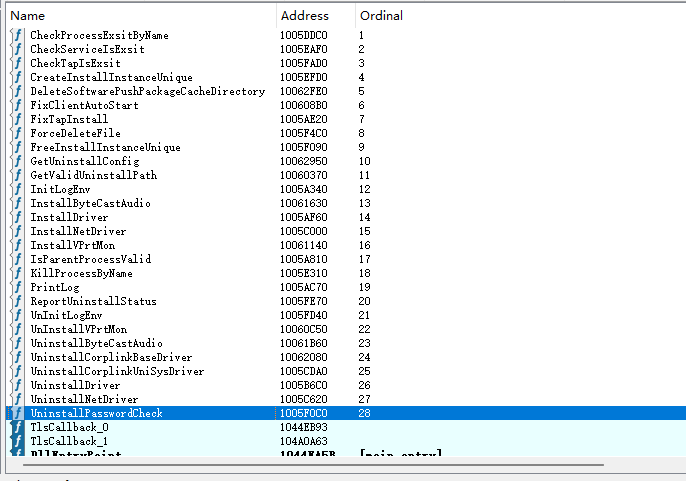686x481 pixels.
Task: Click address 1005FE70 of ReportUninstallStatus
Action: 305,301
